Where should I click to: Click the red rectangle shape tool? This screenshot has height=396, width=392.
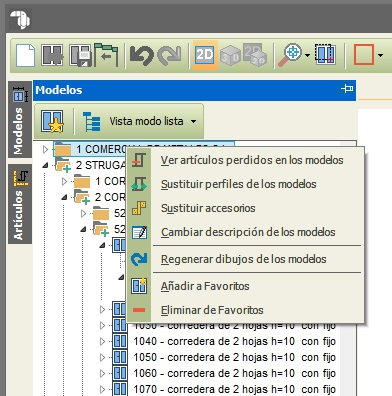coord(363,54)
